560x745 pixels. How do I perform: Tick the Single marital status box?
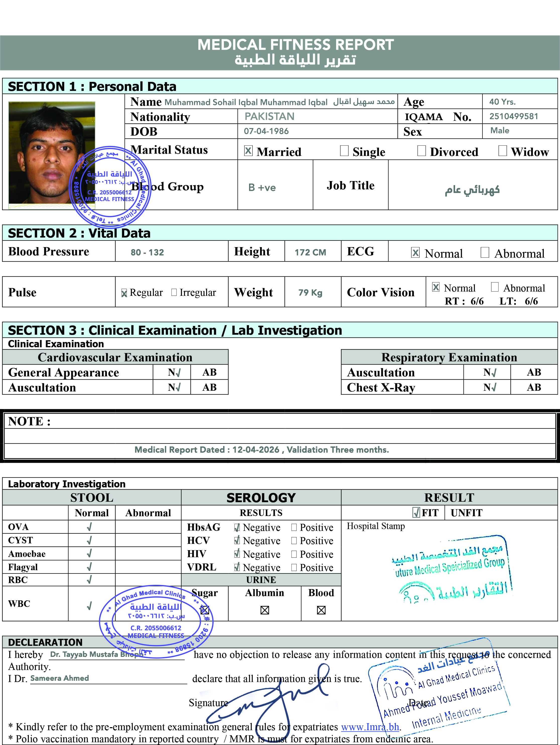(344, 151)
